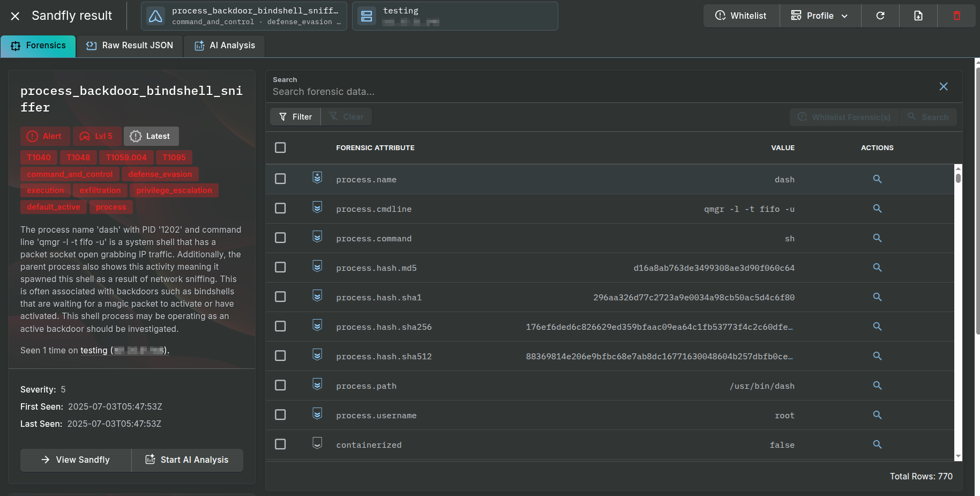The width and height of the screenshot is (980, 496).
Task: Switch to the Forensics tab
Action: click(x=38, y=46)
